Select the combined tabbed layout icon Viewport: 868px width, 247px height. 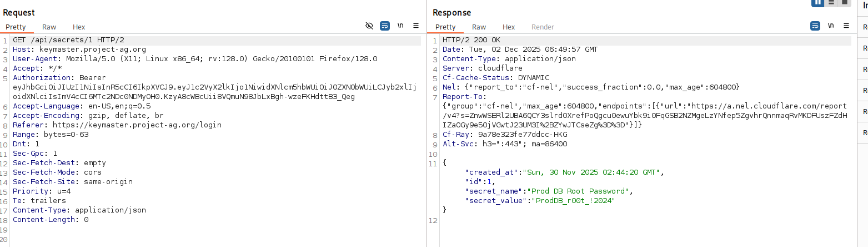(x=845, y=2)
